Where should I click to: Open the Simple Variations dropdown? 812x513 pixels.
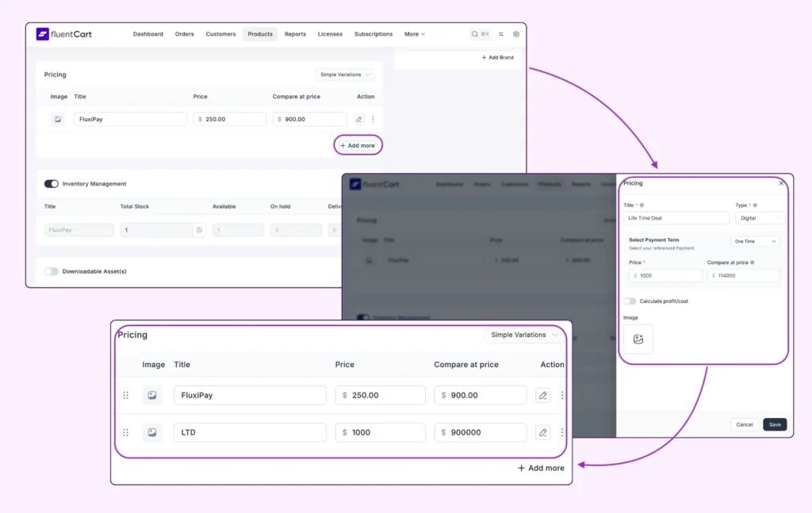(523, 335)
